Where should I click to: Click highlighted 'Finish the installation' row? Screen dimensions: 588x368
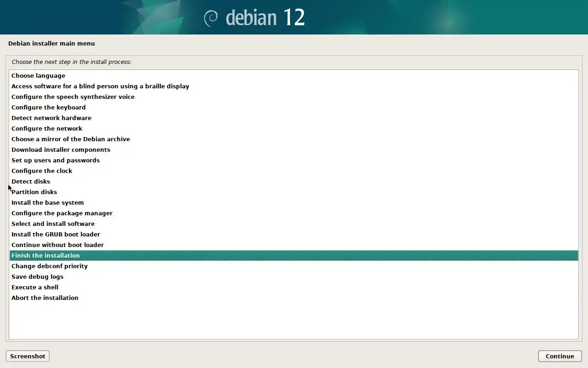pos(294,255)
